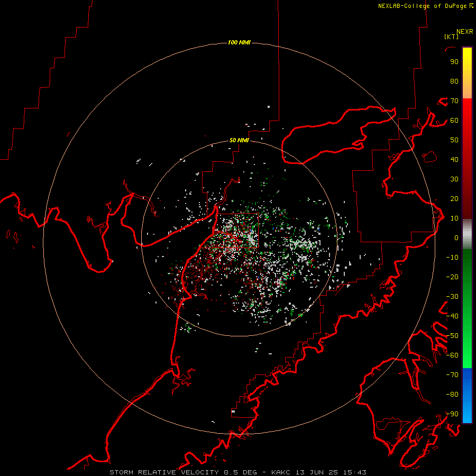Click the -50 scale value
Viewport: 476px width, 476px height.
coord(452,336)
